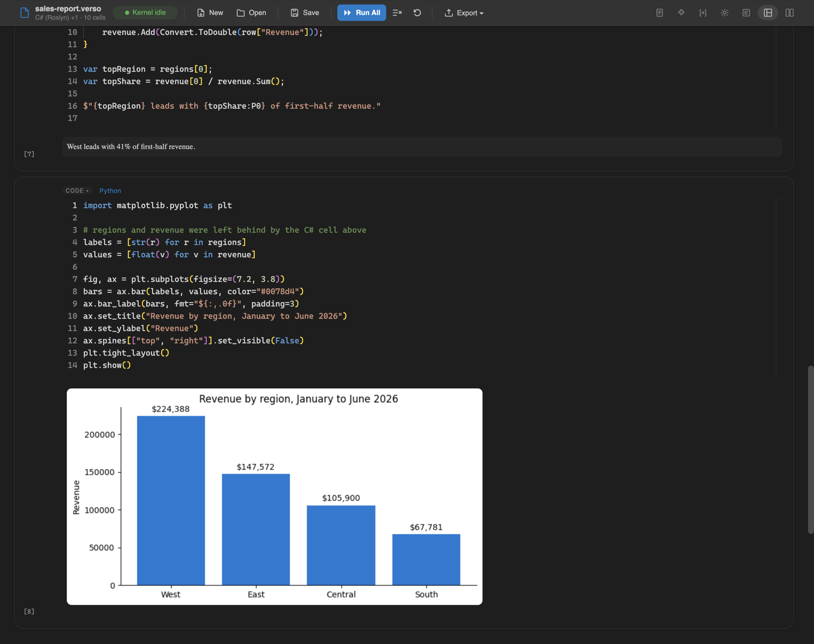
Task: Open the CODE cell type dropdown
Action: (77, 190)
